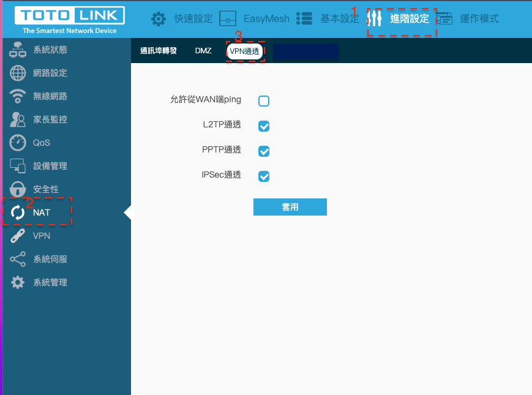532x395 pixels.
Task: Switch to the 通訊埠轉發 tab
Action: tap(159, 51)
